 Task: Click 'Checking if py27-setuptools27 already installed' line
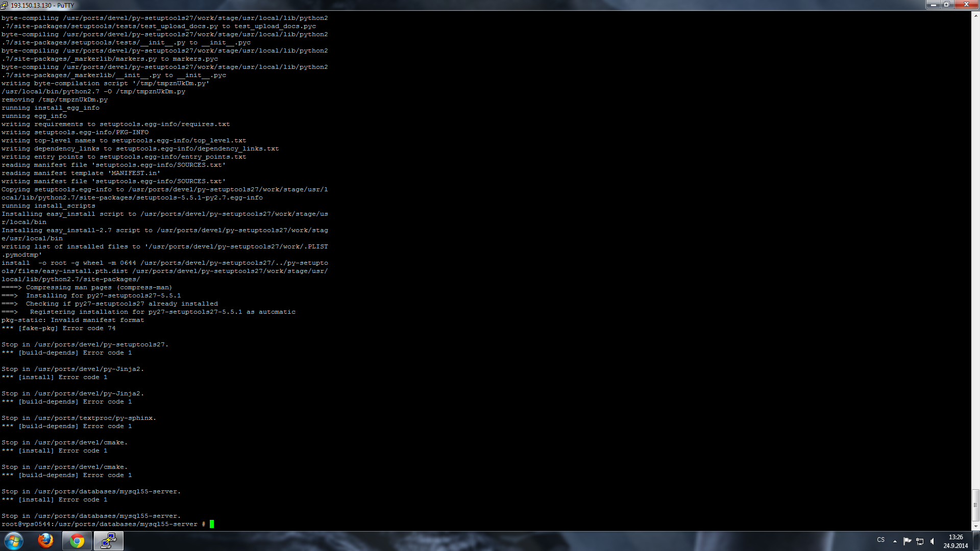122,304
